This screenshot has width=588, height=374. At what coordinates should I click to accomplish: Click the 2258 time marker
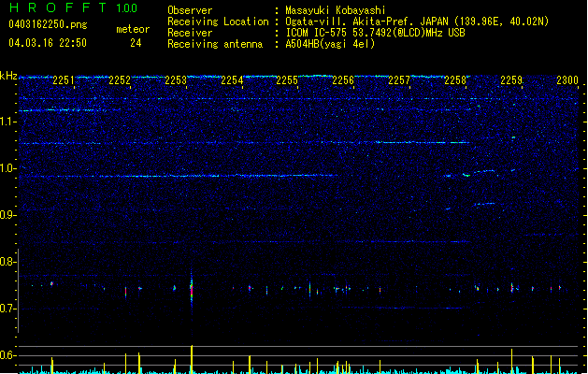(455, 80)
